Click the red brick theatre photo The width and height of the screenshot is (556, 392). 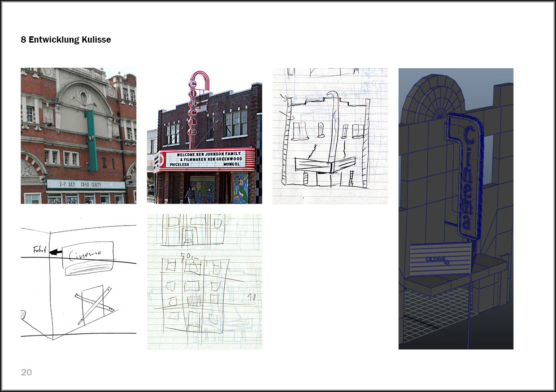pos(78,135)
